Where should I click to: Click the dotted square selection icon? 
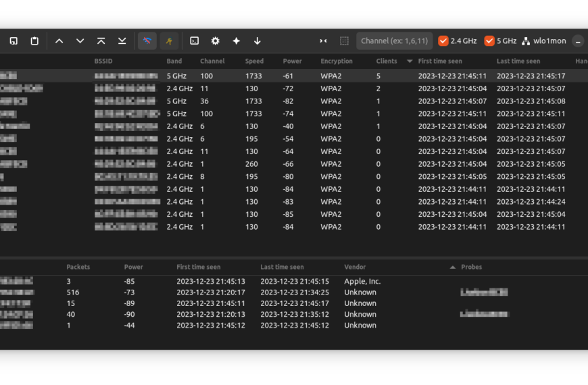tap(344, 41)
